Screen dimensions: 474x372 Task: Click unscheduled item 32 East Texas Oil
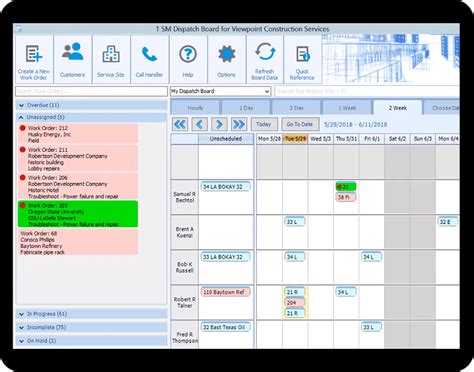[225, 327]
